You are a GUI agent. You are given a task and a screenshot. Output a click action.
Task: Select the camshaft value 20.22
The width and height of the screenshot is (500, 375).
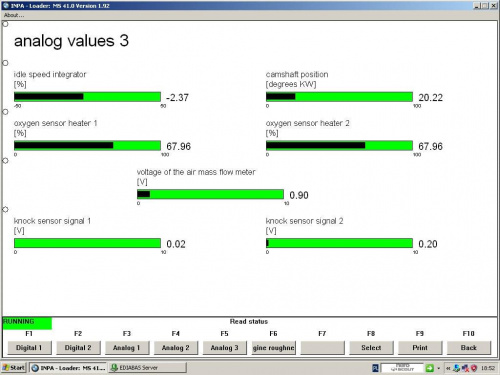[430, 98]
